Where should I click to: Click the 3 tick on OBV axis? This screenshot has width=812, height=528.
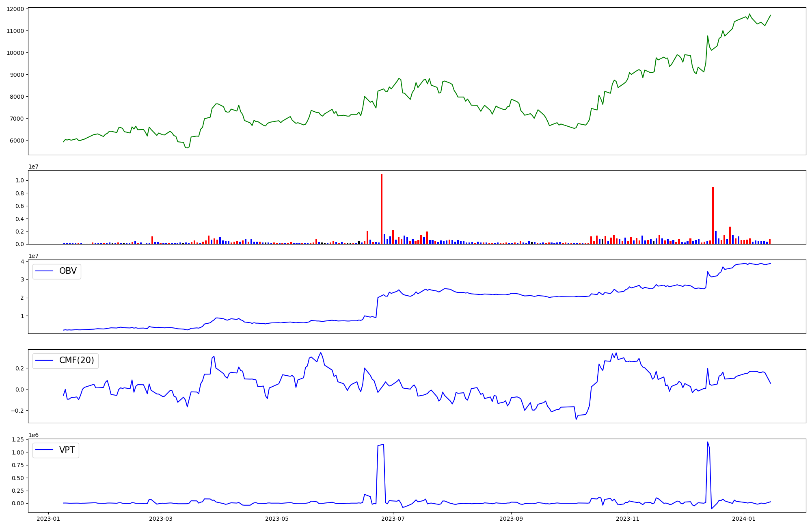pos(22,279)
